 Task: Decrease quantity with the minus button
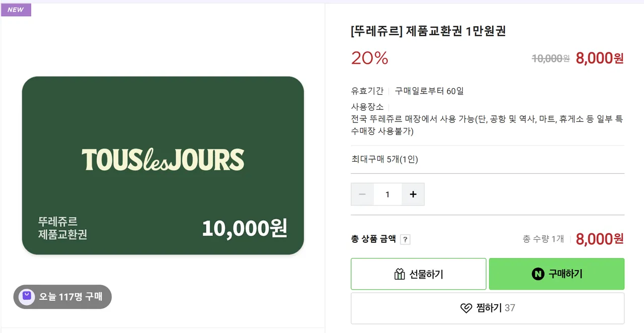[x=362, y=194]
